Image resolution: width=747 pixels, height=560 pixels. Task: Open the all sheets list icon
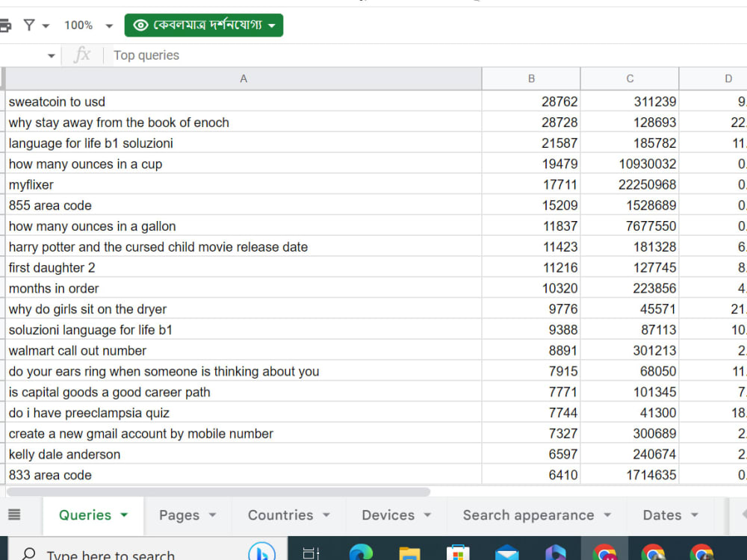tap(14, 514)
